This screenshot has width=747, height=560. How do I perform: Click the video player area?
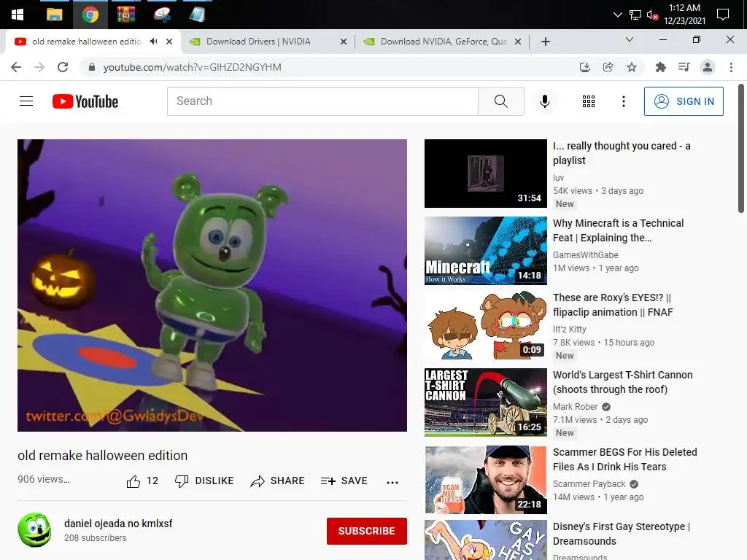pyautogui.click(x=212, y=285)
